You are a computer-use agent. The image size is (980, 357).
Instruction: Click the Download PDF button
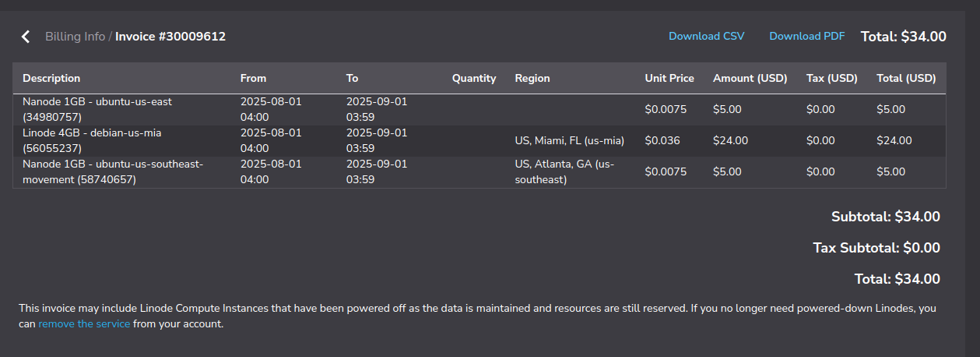[806, 37]
